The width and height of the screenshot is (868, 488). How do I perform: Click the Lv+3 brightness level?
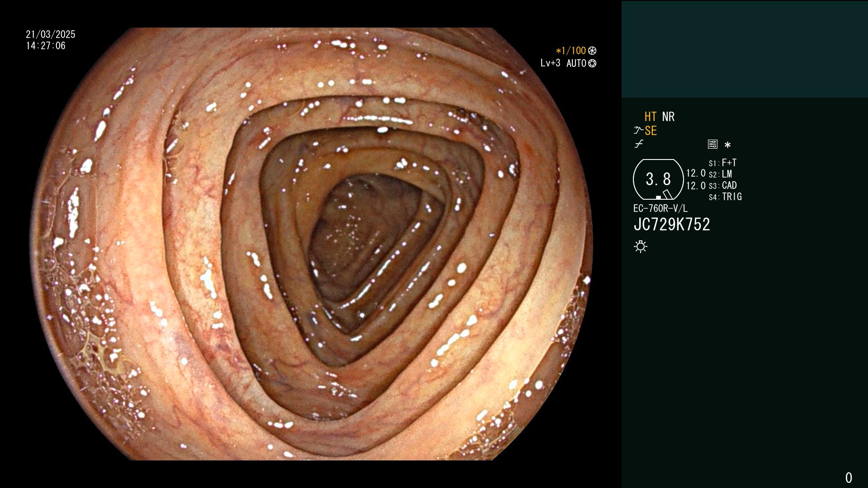[550, 63]
